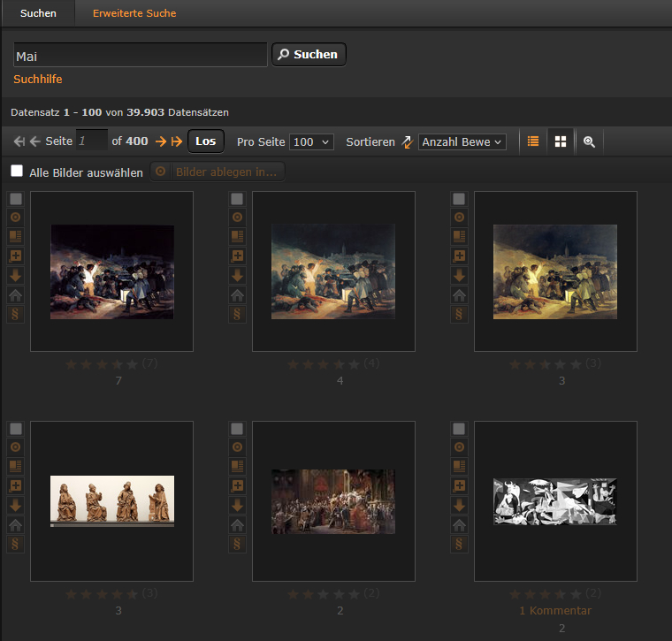Screen dimensions: 672x641
Task: Click the Bilder ablegen in... button
Action: coord(218,172)
